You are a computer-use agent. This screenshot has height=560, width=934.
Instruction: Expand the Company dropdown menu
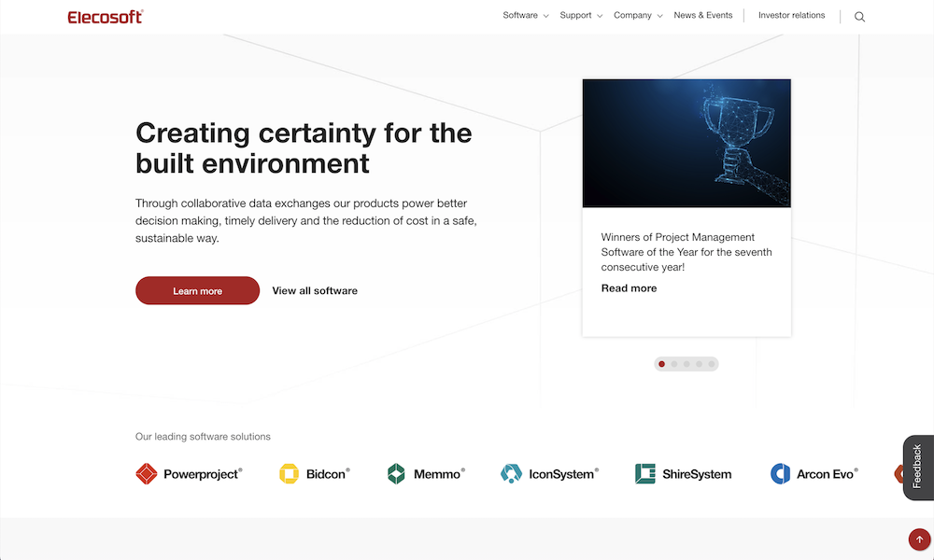(638, 16)
